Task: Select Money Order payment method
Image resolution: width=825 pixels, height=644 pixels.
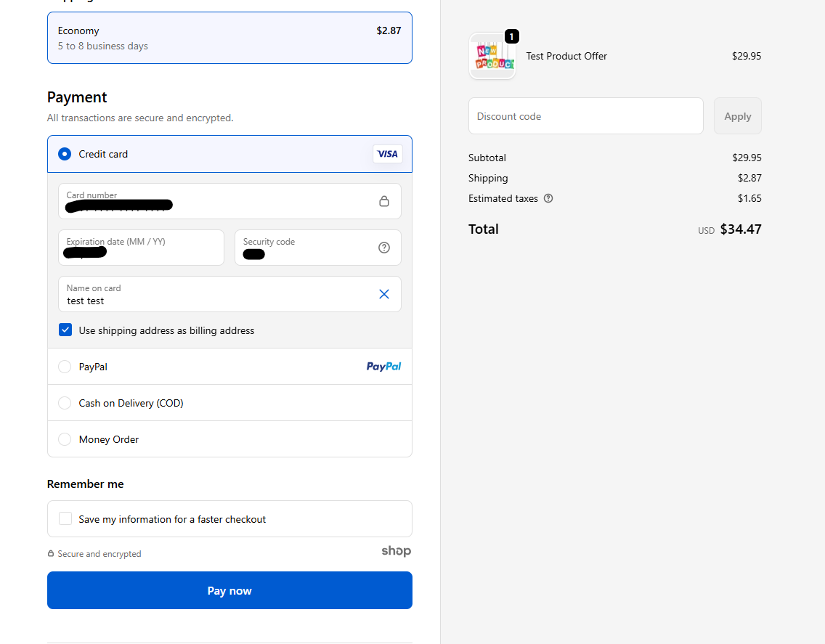Action: [65, 439]
